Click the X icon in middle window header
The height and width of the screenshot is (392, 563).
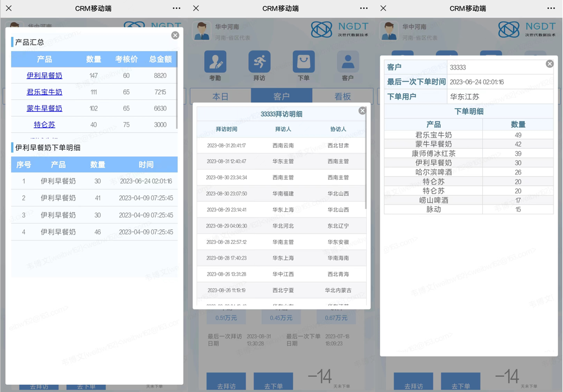[x=196, y=8]
